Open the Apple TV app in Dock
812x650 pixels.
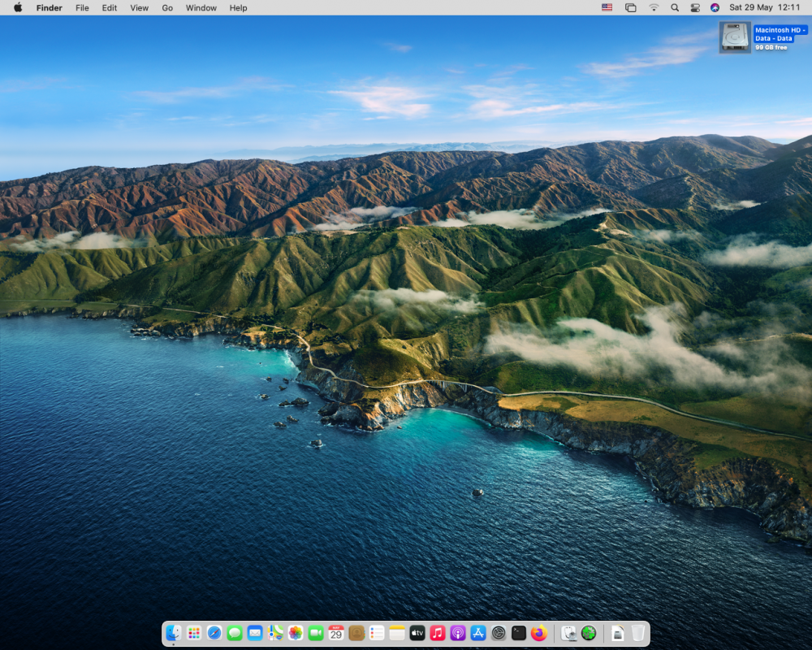point(417,633)
